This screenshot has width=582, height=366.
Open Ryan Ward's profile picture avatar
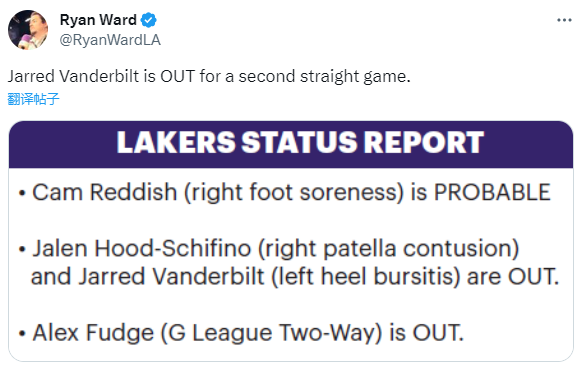(x=28, y=30)
